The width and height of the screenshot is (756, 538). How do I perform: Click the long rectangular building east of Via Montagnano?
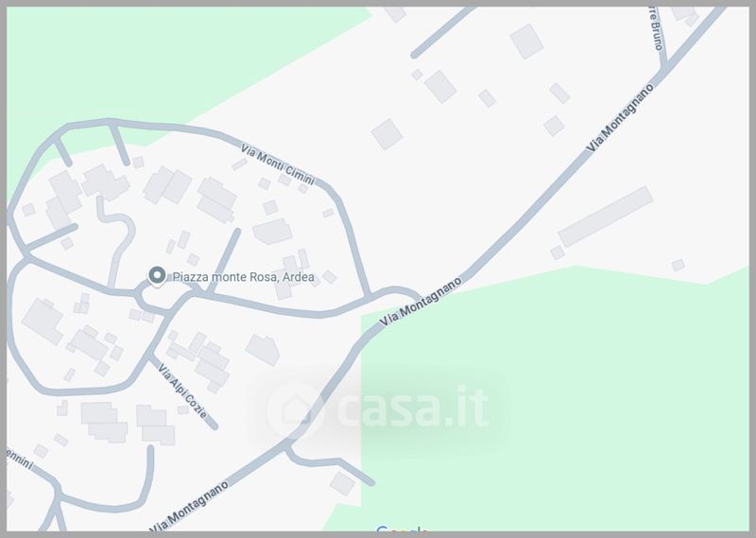tap(606, 217)
